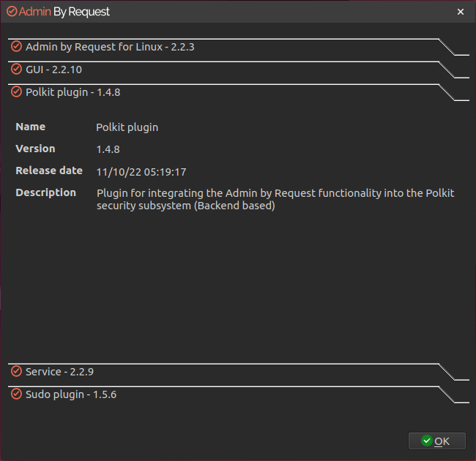Select the Version label
Image resolution: width=476 pixels, height=461 pixels.
pyautogui.click(x=36, y=149)
